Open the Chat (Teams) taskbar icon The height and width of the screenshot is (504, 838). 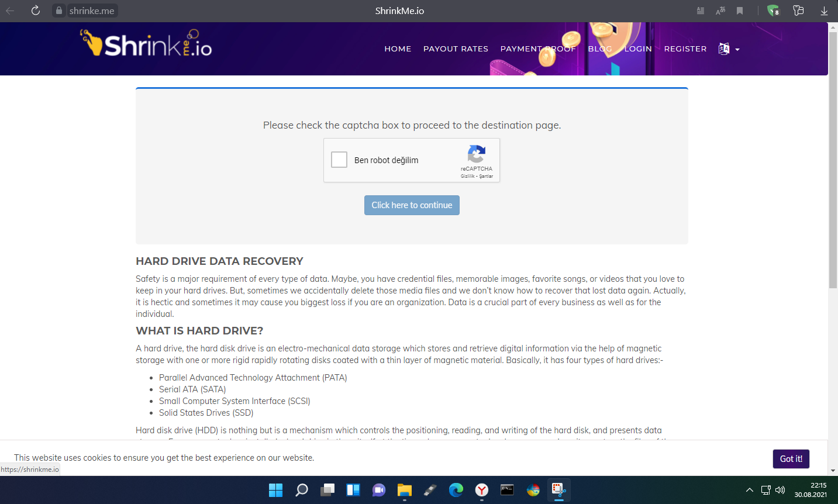click(x=378, y=490)
